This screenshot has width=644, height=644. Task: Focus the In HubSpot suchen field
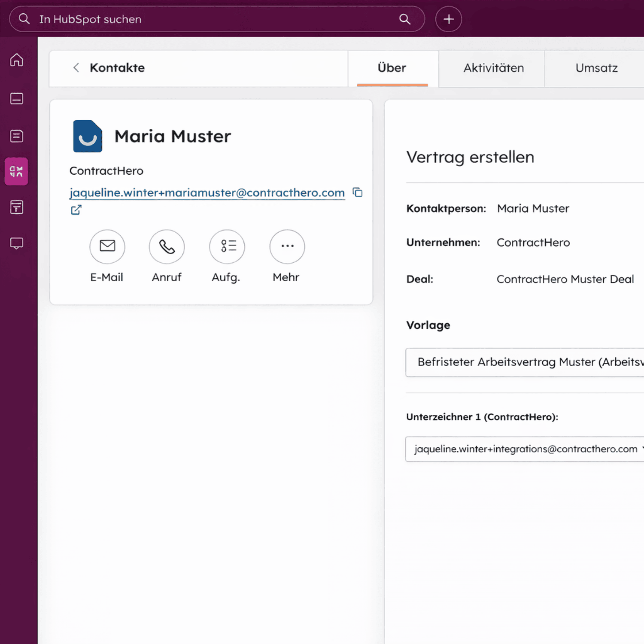217,19
